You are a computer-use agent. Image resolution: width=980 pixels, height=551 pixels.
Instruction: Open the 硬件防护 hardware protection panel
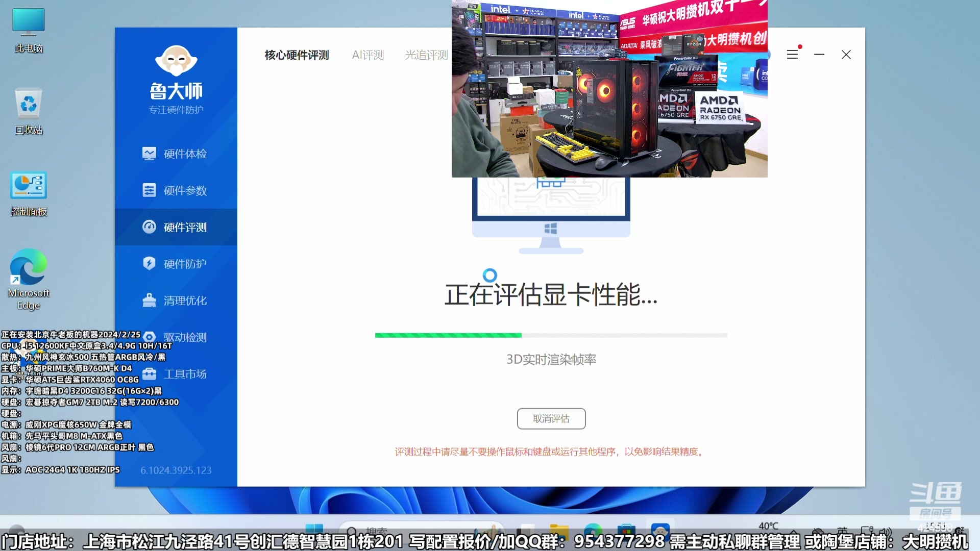tap(176, 263)
